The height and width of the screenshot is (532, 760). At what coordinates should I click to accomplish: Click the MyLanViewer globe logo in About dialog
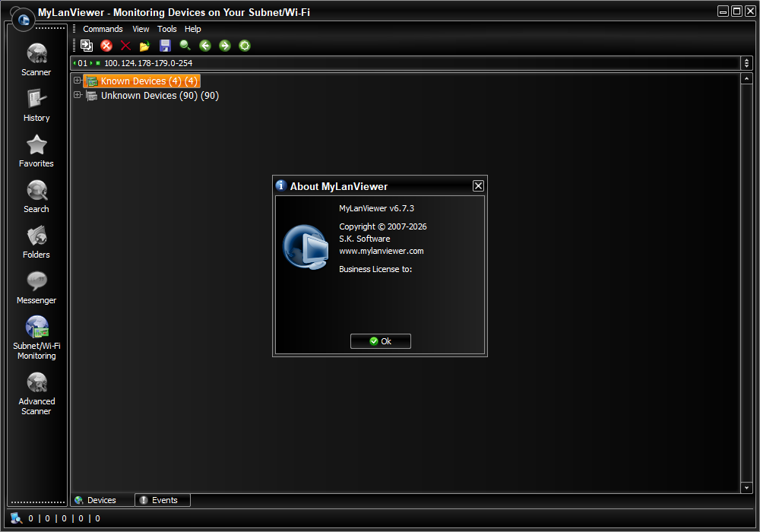pyautogui.click(x=306, y=246)
